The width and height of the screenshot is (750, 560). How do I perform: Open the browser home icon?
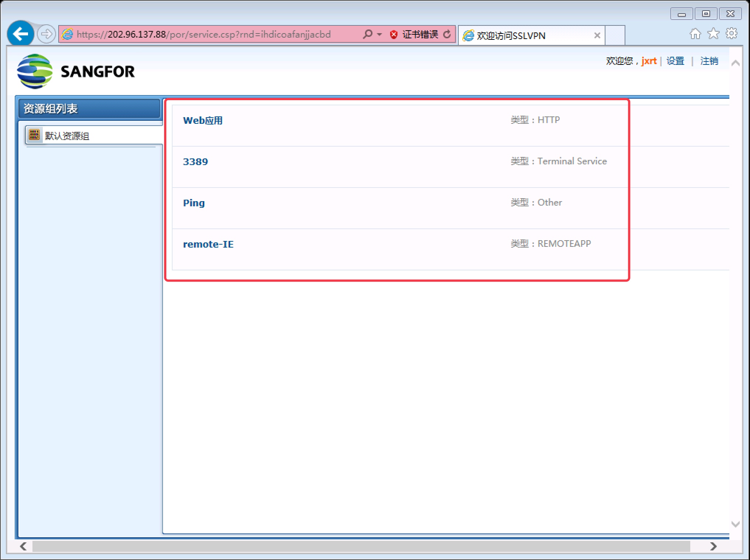pos(695,34)
